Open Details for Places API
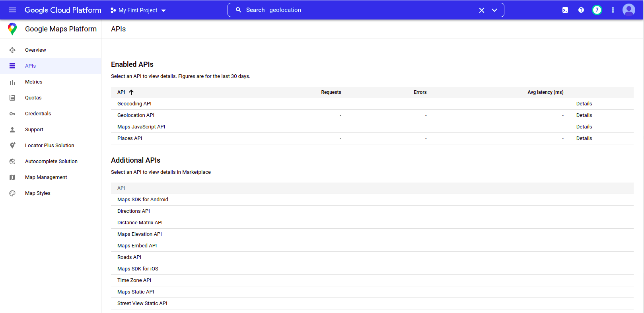Screen dimensions: 644x313 pos(584,138)
